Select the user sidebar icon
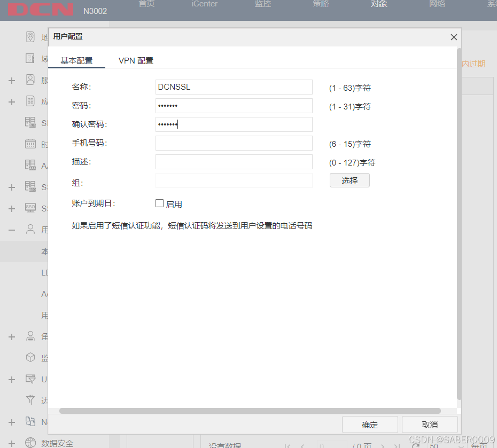The height and width of the screenshot is (448, 497). (30, 230)
